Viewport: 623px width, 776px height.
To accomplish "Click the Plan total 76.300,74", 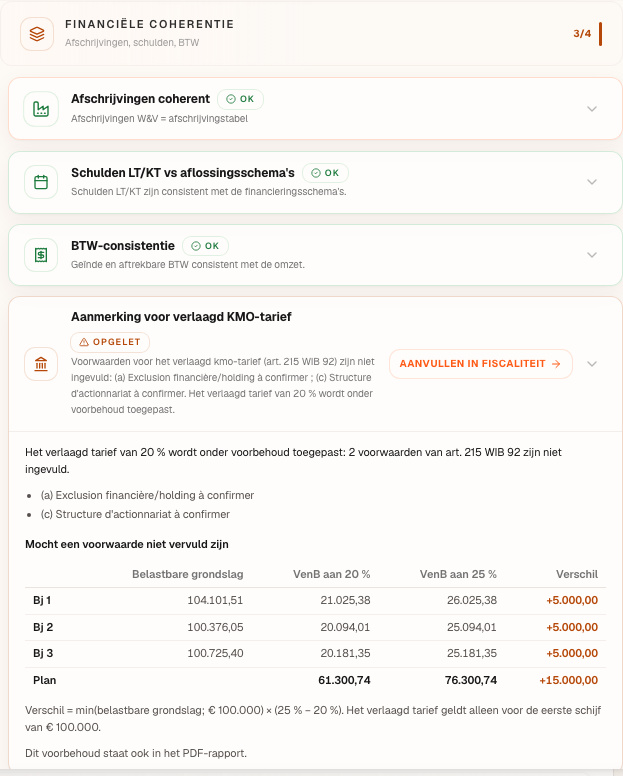I will pos(471,680).
